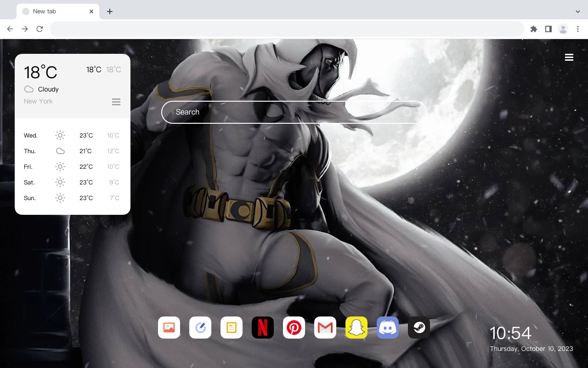Open the profile avatar menu
The width and height of the screenshot is (588, 368).
click(563, 29)
